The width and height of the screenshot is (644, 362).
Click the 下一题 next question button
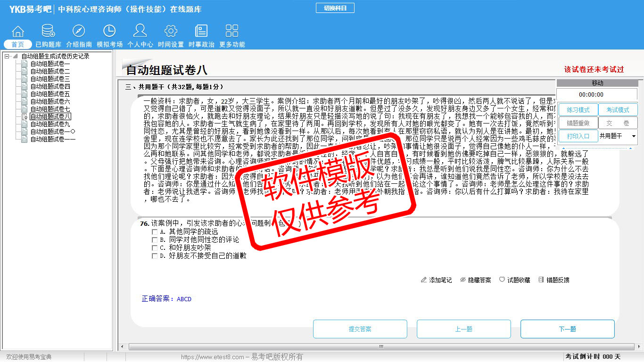pos(567,329)
